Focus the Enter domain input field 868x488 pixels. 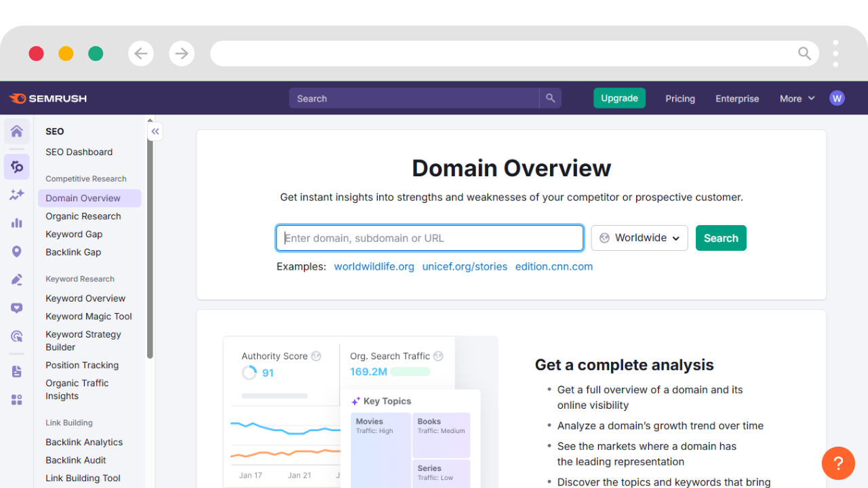[429, 238]
